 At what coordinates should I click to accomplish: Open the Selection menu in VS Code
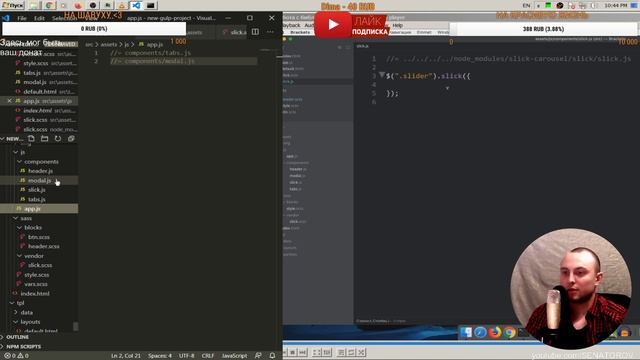pos(64,18)
